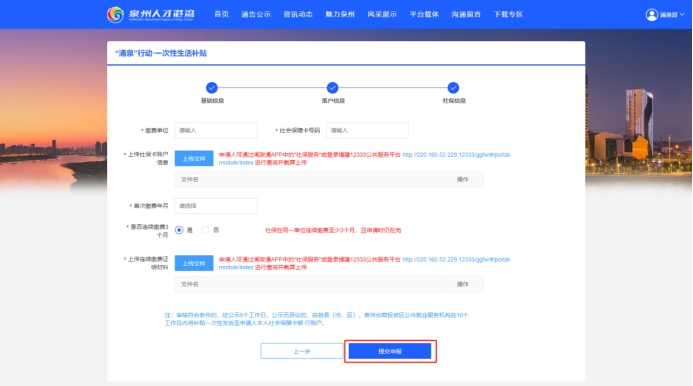The height and width of the screenshot is (386, 693).
Task: Click the 社保信息 step label
Action: coord(454,101)
